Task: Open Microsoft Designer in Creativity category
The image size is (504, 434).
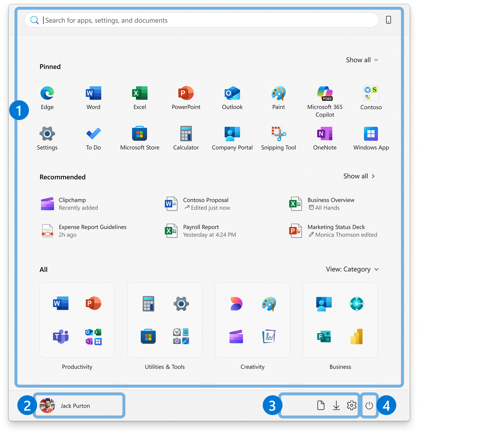Action: click(x=236, y=304)
